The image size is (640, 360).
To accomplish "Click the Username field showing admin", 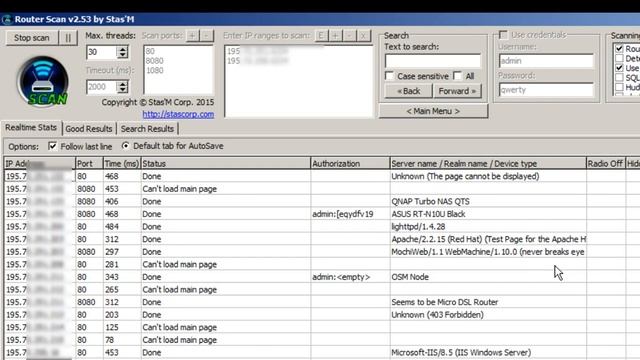I will (546, 61).
